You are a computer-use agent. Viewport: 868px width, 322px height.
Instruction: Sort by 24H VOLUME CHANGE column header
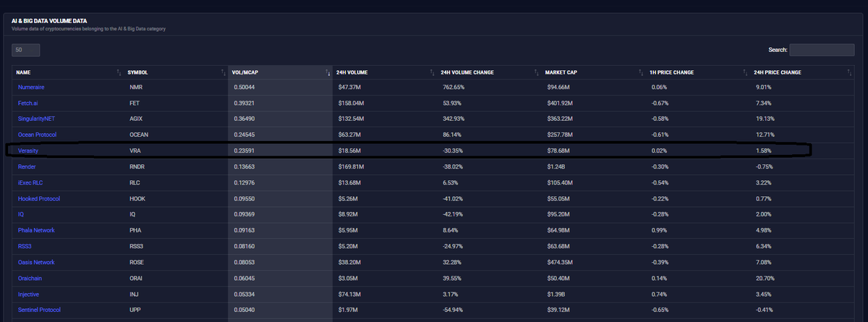489,72
